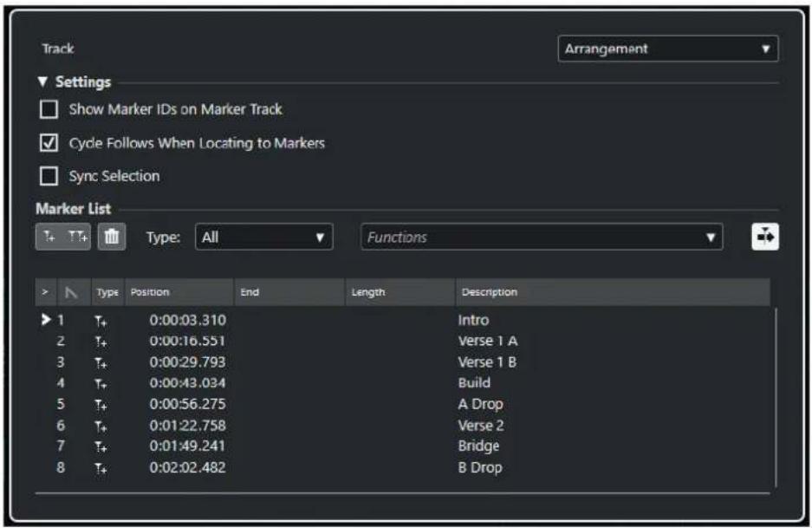Click the marker type icon for Verse 1 B row
812x528 pixels.
[x=101, y=363]
